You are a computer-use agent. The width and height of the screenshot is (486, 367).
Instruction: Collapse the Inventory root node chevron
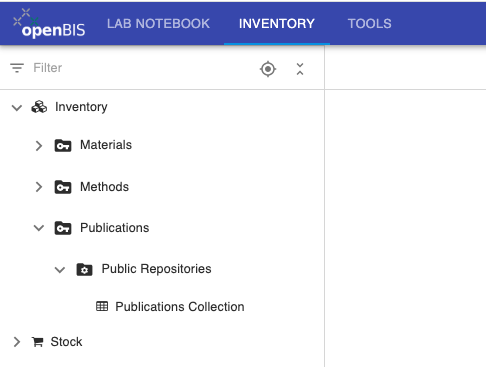pyautogui.click(x=17, y=108)
